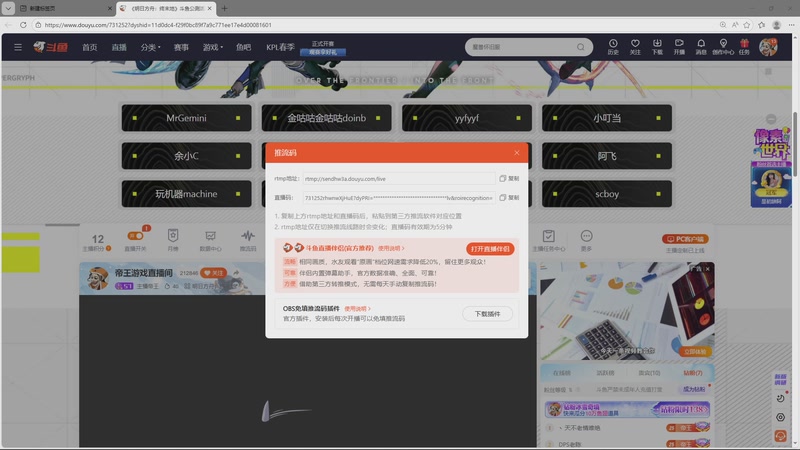Viewport: 800px width, 450px height.
Task: Open the KPL春季 nav item
Action: 280,47
